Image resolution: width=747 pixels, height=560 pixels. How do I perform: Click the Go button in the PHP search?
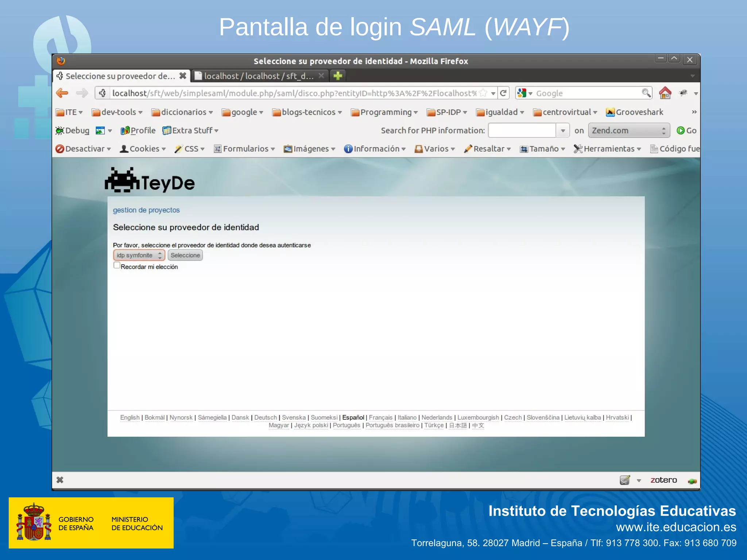pyautogui.click(x=686, y=131)
